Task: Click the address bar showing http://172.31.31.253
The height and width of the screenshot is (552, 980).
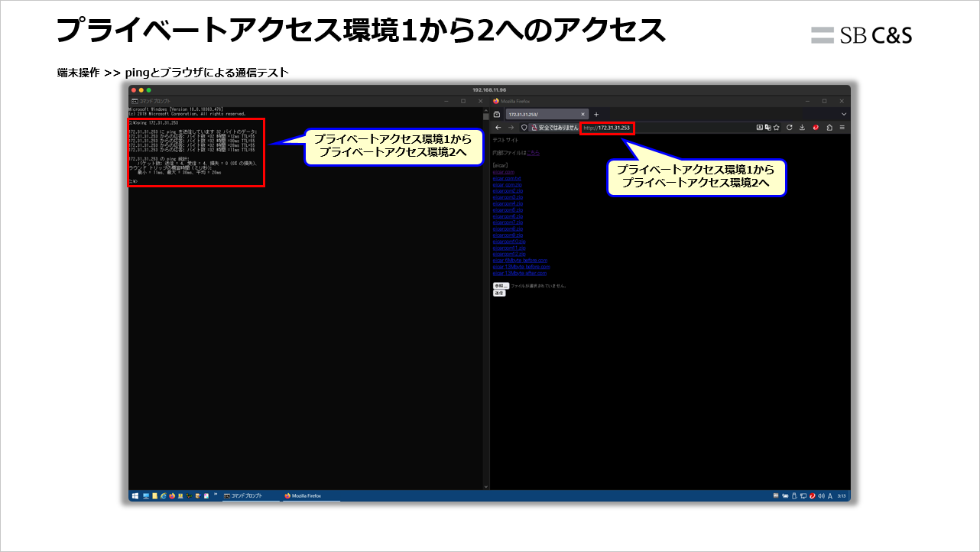Action: [x=607, y=128]
